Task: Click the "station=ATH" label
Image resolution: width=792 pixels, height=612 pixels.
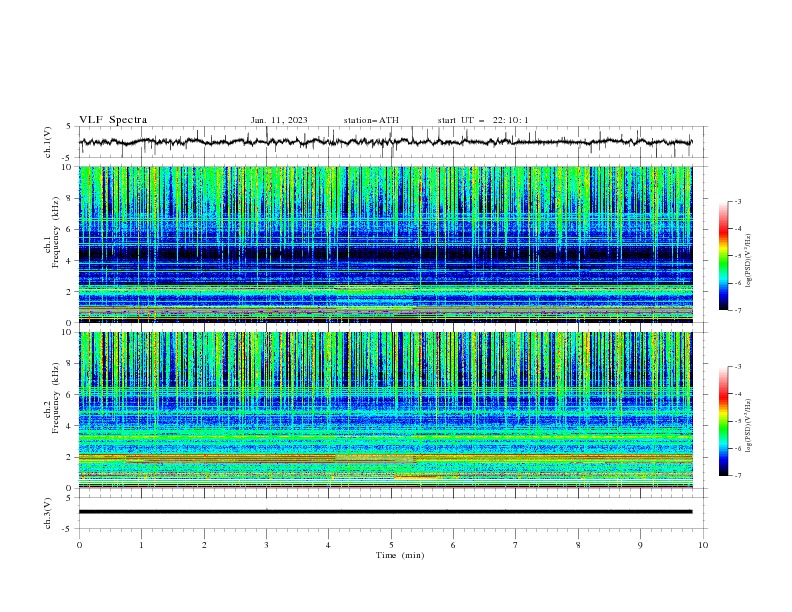Action: click(x=371, y=120)
